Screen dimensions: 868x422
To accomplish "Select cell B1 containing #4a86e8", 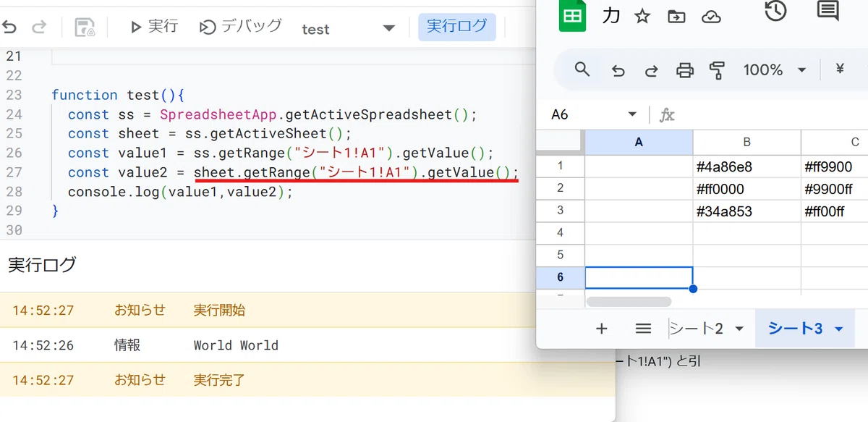I will pyautogui.click(x=746, y=166).
